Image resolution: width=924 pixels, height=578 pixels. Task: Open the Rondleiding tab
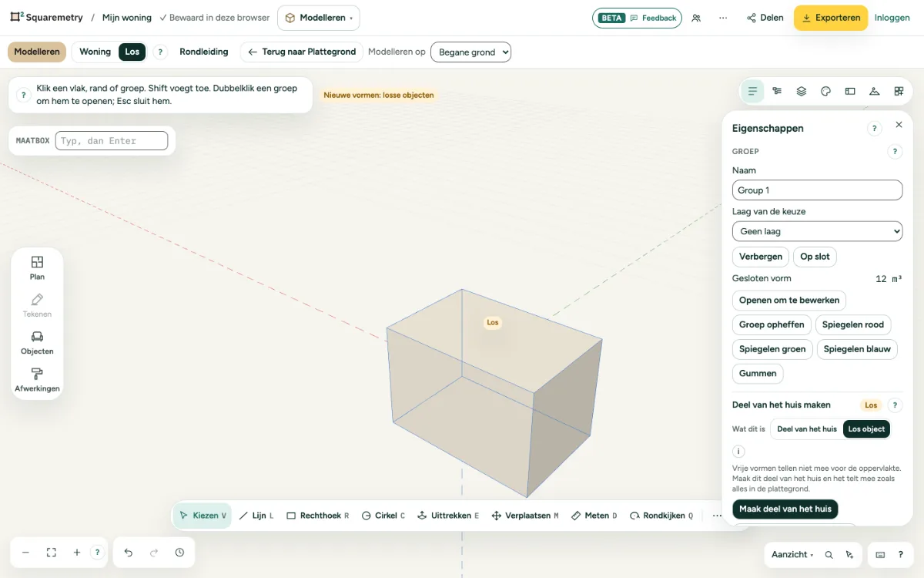(x=204, y=52)
